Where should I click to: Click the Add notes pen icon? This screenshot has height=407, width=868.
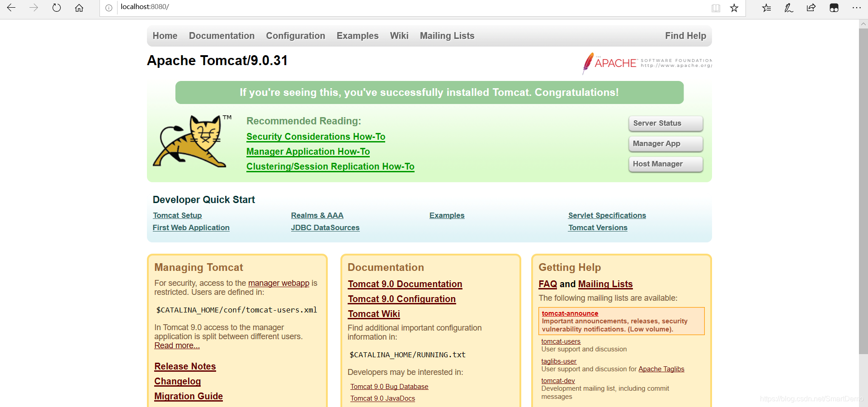coord(789,8)
